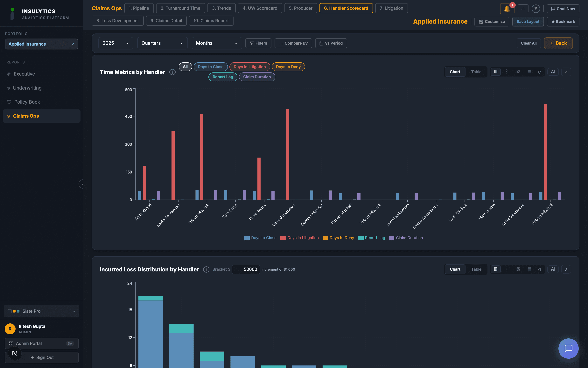This screenshot has width=588, height=368.
Task: Click Report Lag teal legend swatch
Action: (360, 238)
